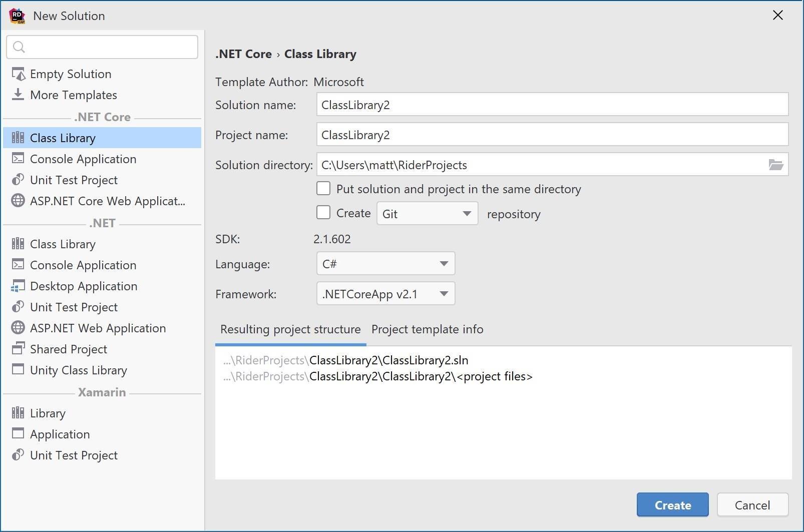Viewport: 804px width, 532px height.
Task: Click the Xamarin Application icon
Action: [x=18, y=434]
